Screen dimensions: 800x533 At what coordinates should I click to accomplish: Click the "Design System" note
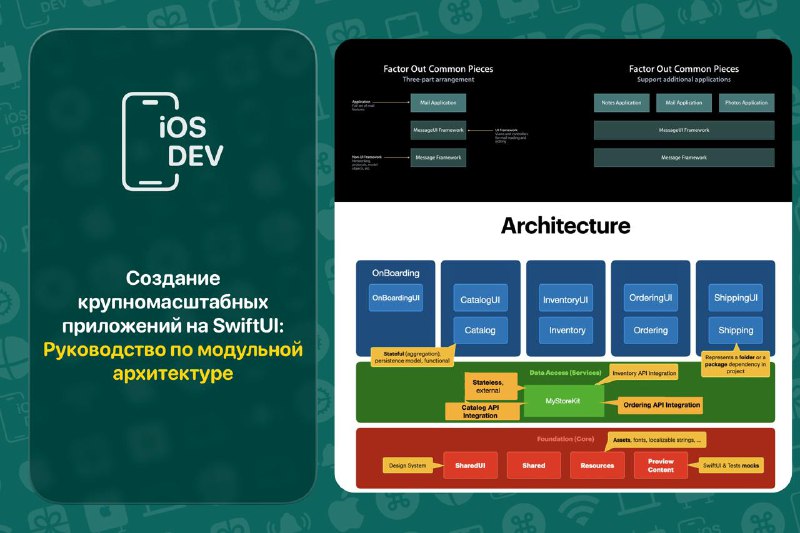[407, 466]
